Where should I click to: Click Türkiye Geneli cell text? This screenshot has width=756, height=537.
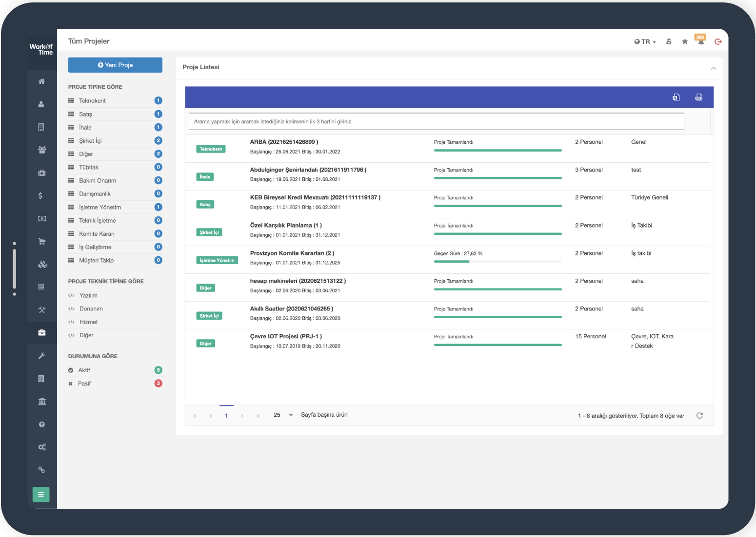pyautogui.click(x=650, y=197)
